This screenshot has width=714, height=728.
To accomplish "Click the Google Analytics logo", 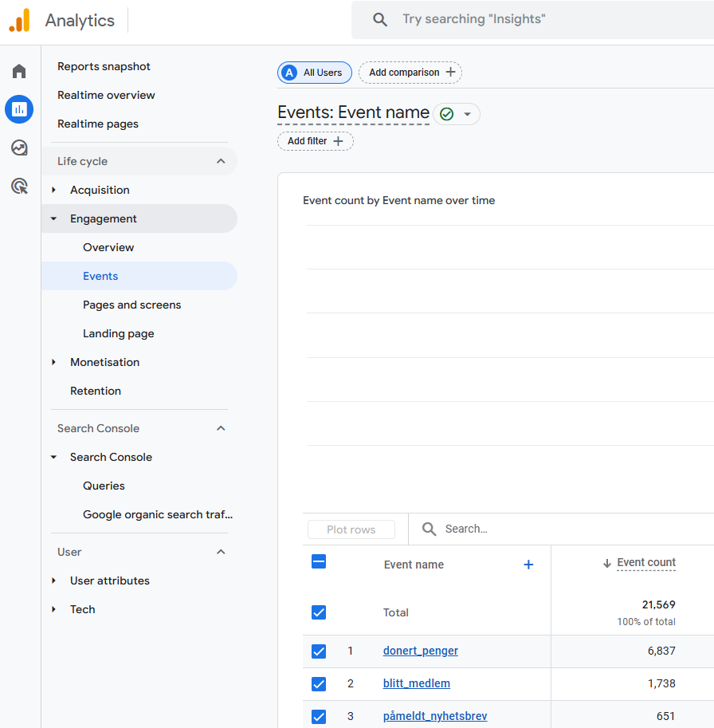I will point(19,21).
